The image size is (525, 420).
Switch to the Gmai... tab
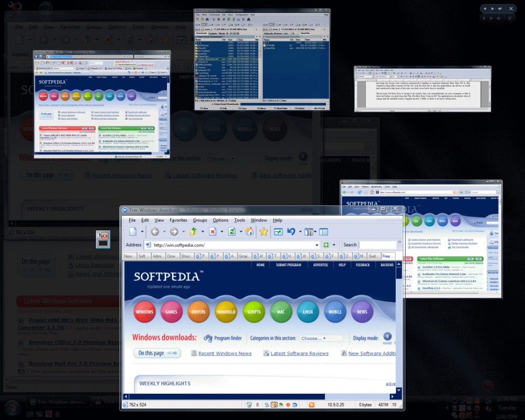click(244, 256)
